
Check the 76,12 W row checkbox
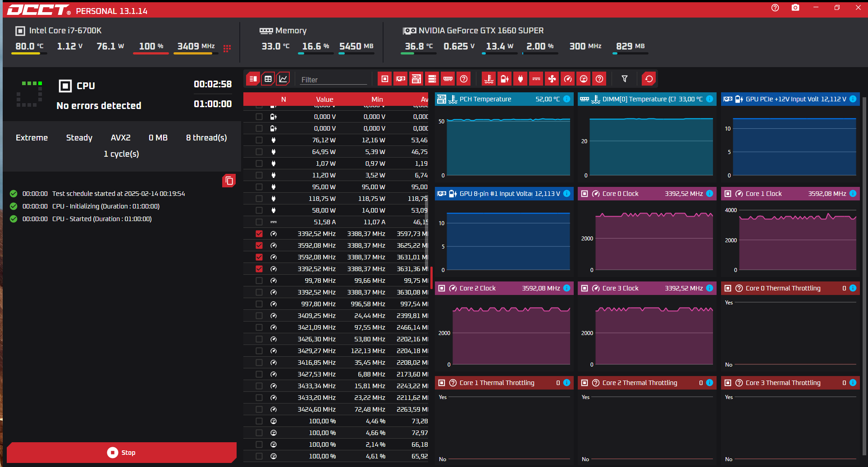pyautogui.click(x=259, y=140)
